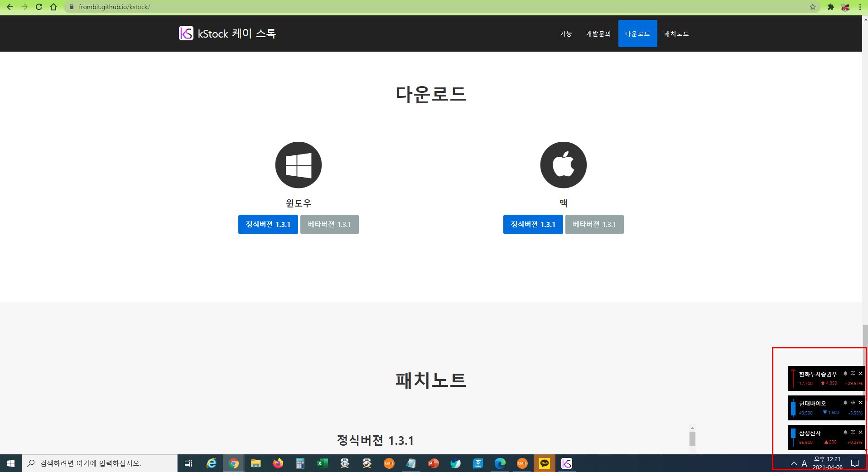Close the 현대바이오 stock widget
The height and width of the screenshot is (472, 868).
click(x=860, y=403)
